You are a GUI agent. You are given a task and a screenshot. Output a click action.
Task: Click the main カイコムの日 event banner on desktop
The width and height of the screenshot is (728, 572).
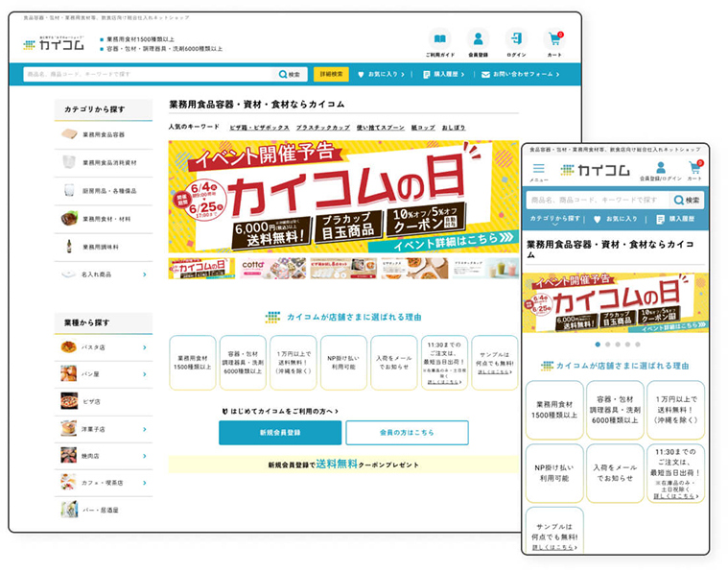click(x=343, y=197)
